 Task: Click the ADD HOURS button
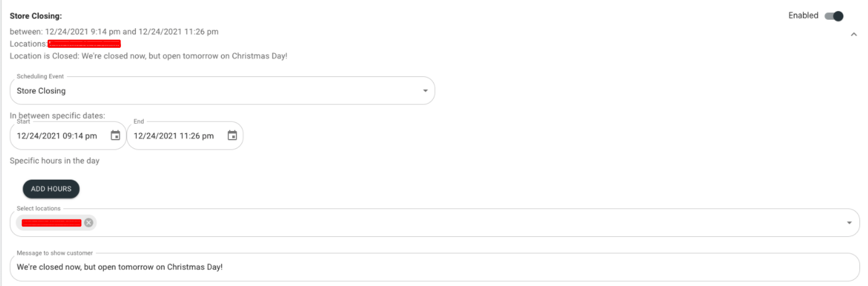pyautogui.click(x=51, y=189)
